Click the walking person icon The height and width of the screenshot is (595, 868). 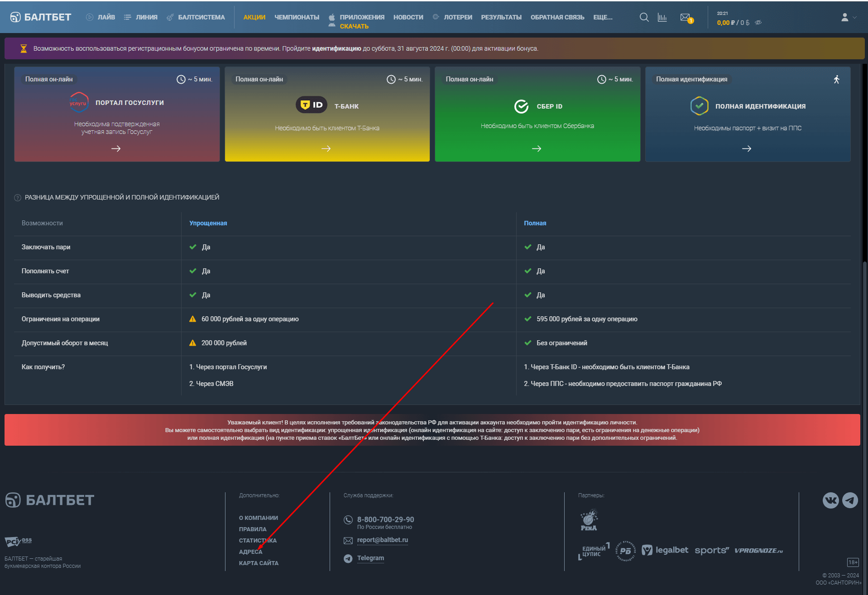(836, 79)
